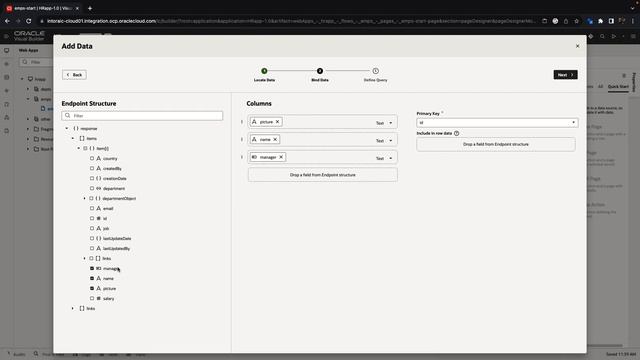Switch to the Quick Start tab behind dialog

tap(618, 87)
